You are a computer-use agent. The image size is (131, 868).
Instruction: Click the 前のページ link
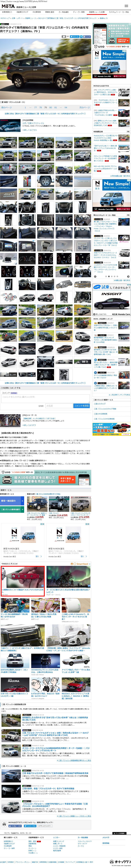tap(6, 107)
